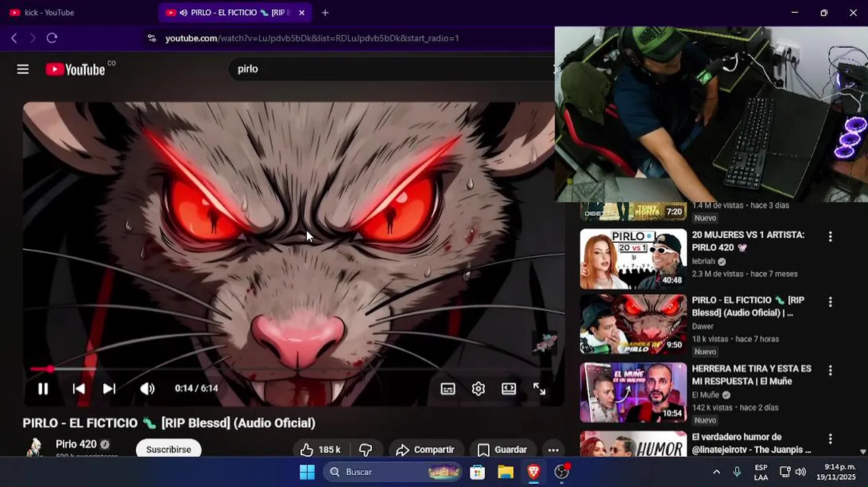Viewport: 868px width, 487px height.
Task: Open El Muñe channel name
Action: (705, 395)
